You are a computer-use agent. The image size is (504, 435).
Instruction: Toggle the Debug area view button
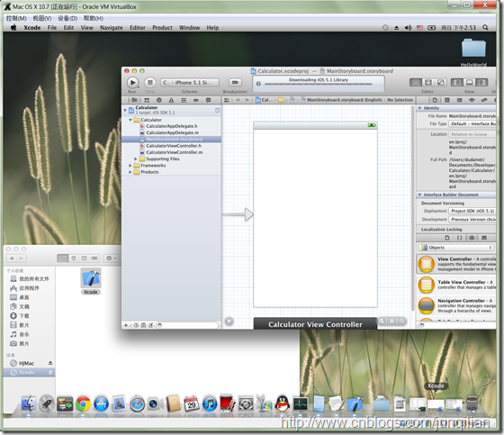point(469,83)
